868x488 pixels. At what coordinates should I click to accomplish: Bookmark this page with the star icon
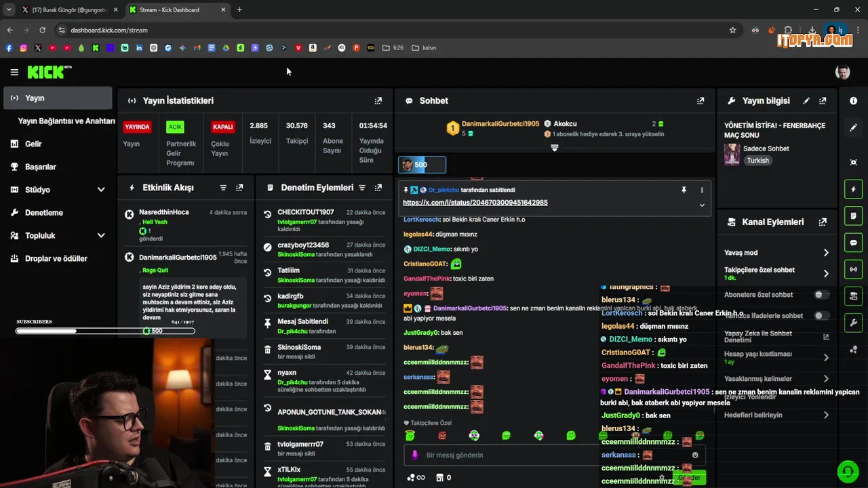[732, 30]
